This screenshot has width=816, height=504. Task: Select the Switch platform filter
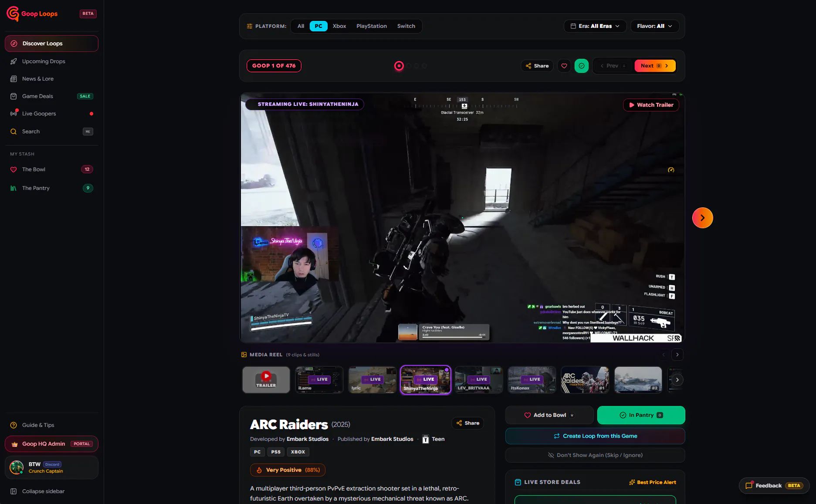(x=406, y=26)
